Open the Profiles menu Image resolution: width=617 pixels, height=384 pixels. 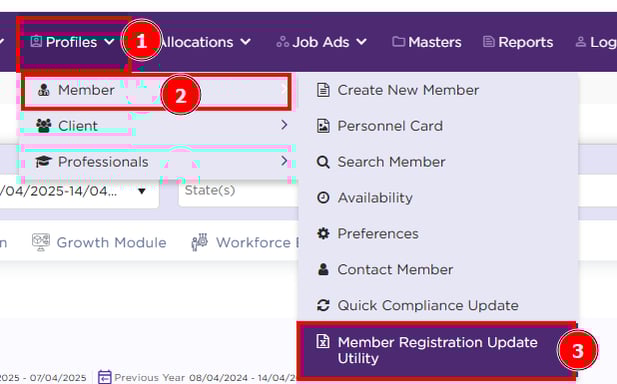click(x=73, y=42)
